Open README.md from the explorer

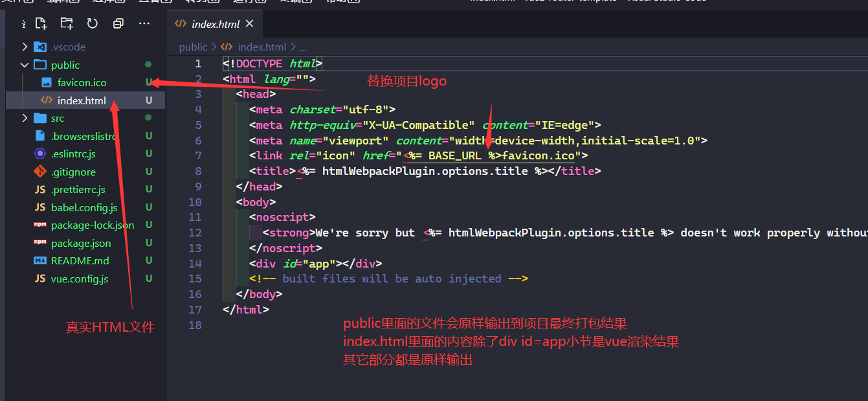coord(80,260)
